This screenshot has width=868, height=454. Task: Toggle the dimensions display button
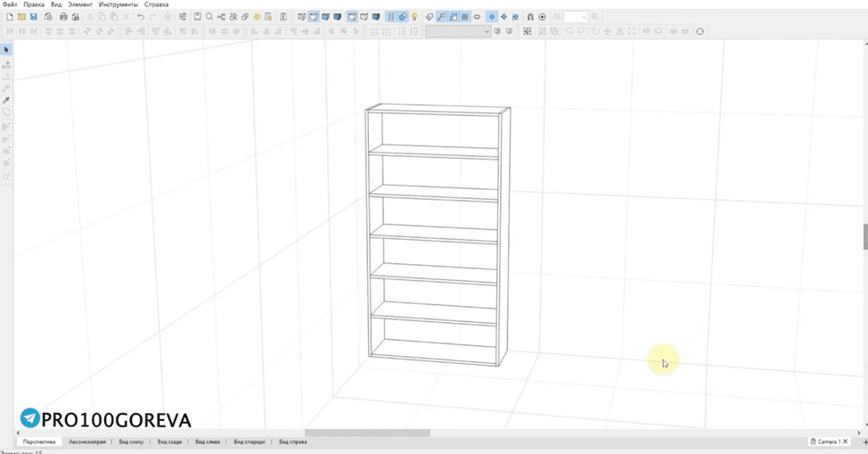[x=442, y=17]
